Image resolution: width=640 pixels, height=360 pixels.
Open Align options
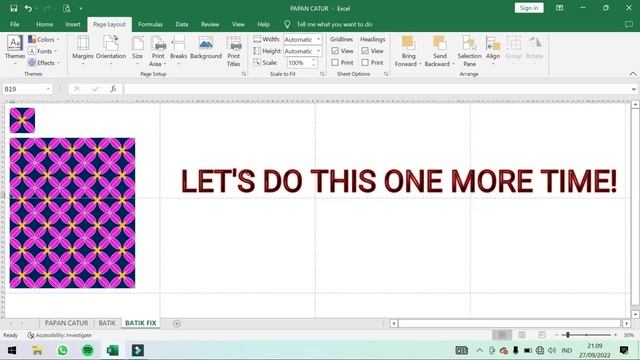tap(493, 51)
